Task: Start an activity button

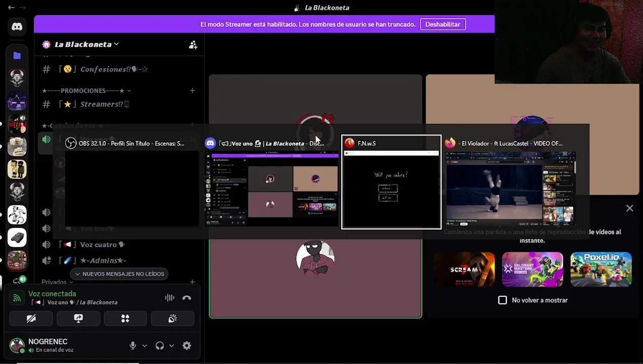Action: pos(125,318)
